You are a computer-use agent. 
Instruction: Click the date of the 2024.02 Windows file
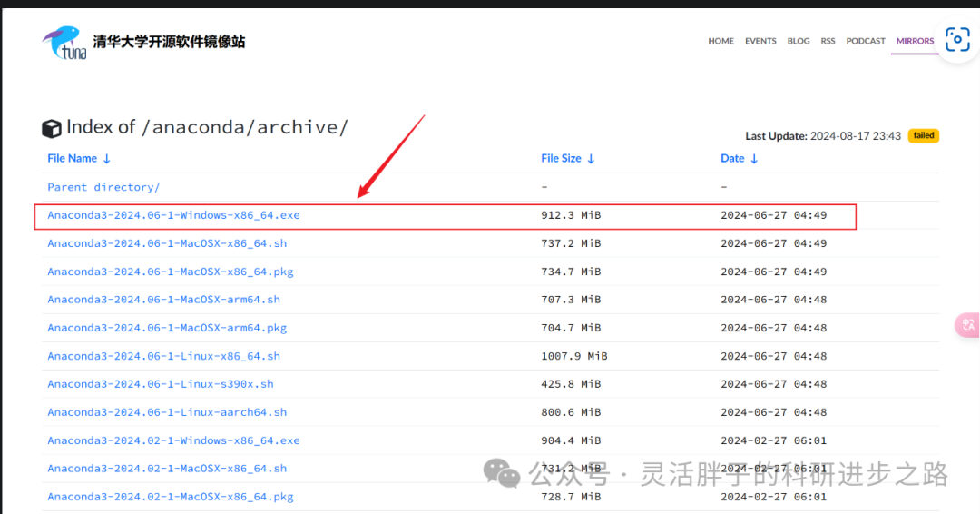click(773, 440)
